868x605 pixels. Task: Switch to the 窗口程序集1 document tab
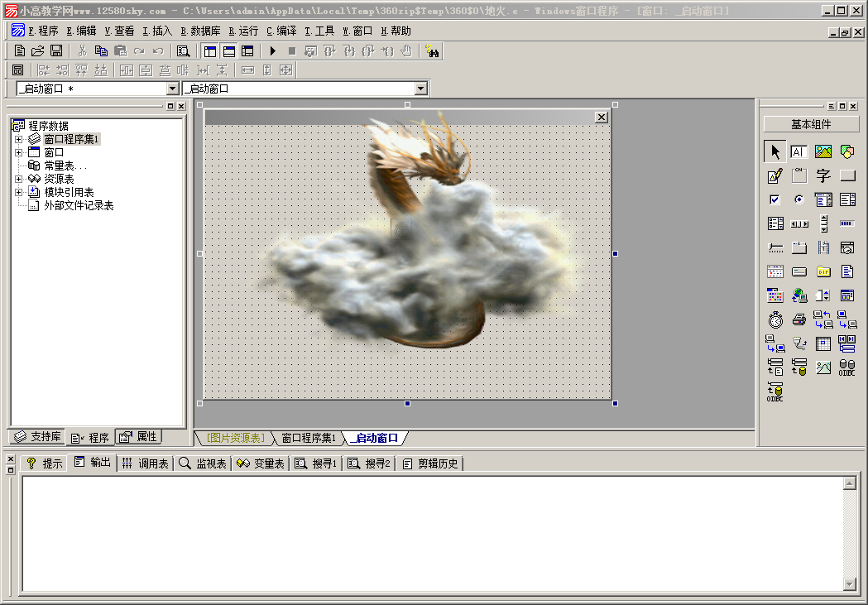tap(309, 438)
